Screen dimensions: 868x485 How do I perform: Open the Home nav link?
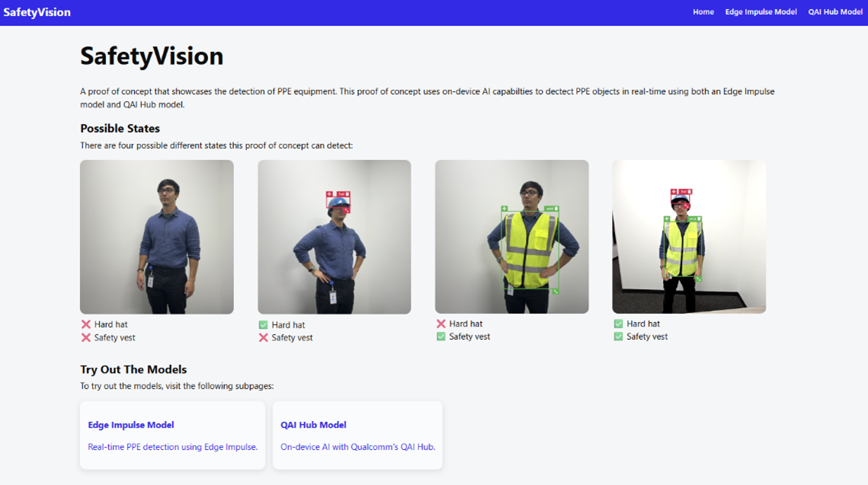click(703, 11)
